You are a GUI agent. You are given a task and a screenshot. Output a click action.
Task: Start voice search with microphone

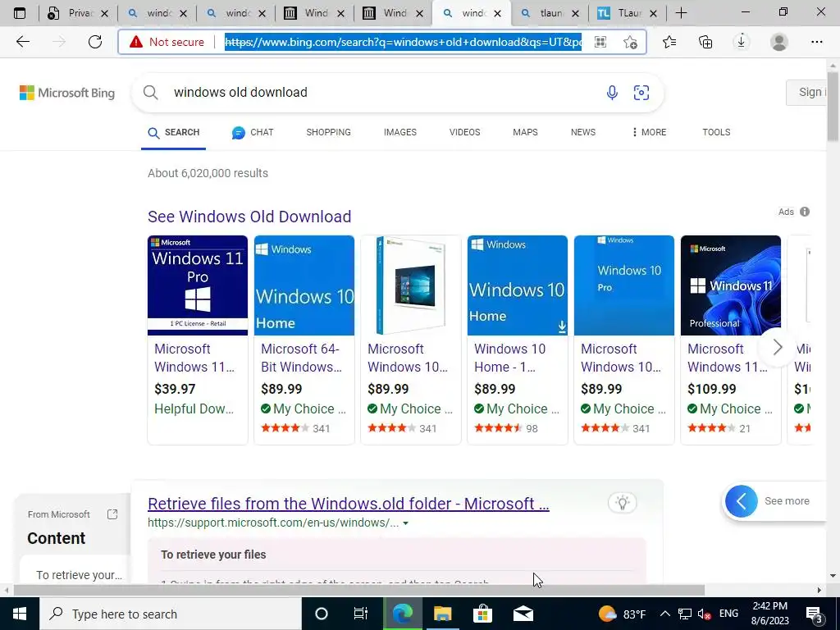pyautogui.click(x=612, y=93)
